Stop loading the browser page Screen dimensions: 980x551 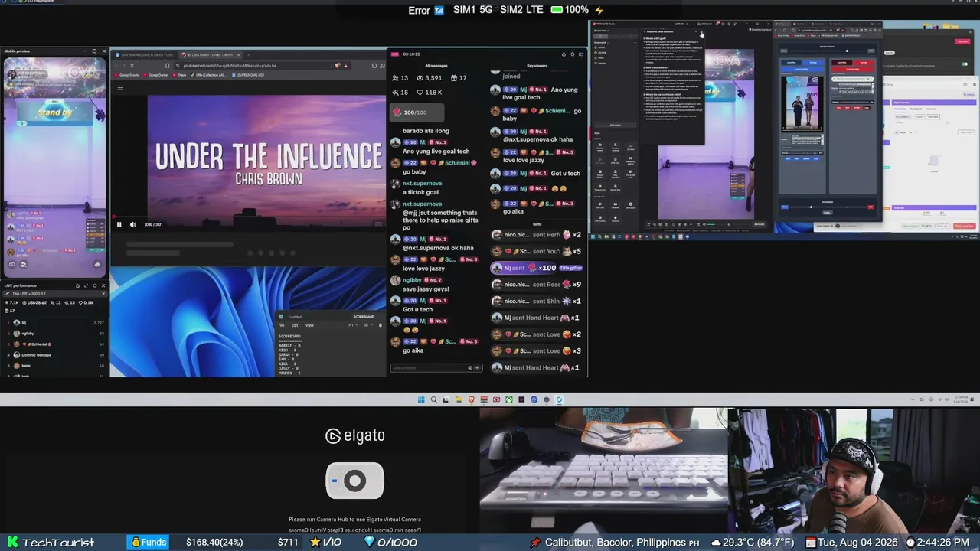(132, 66)
